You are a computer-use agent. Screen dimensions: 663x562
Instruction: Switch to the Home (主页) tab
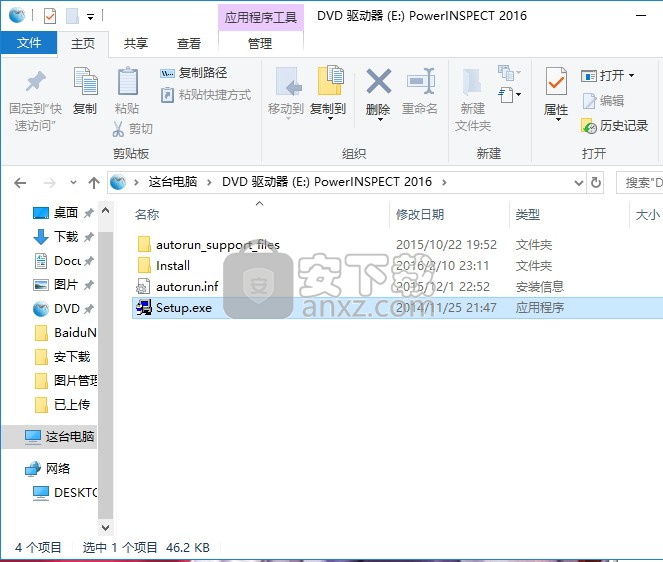coord(82,43)
